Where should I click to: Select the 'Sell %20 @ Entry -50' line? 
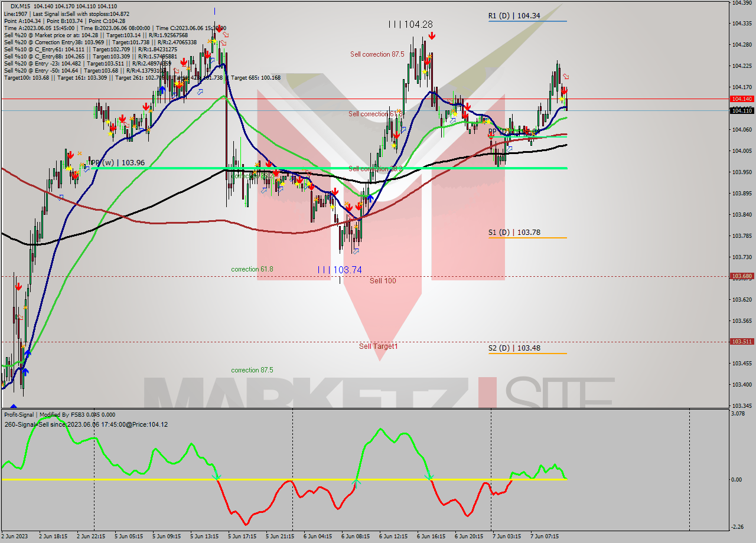click(85, 70)
